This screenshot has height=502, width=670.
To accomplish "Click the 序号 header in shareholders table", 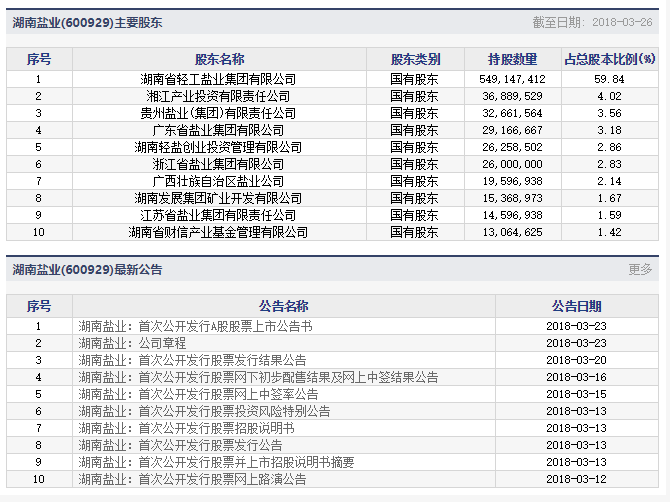I will (x=39, y=59).
